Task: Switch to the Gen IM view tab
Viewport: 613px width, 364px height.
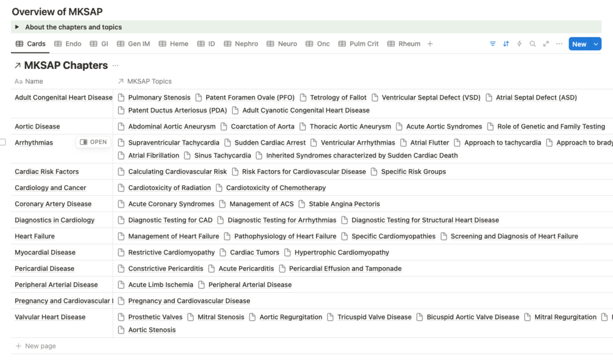Action: point(134,44)
